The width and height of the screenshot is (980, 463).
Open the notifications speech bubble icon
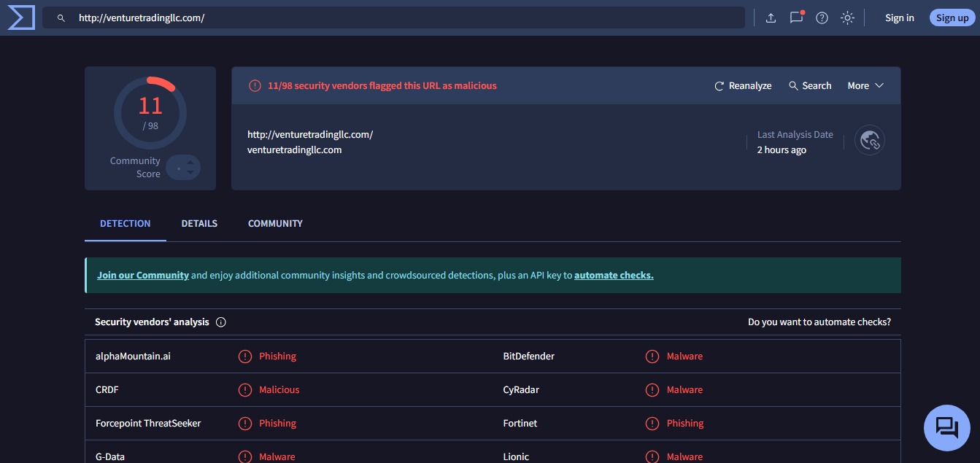click(796, 18)
